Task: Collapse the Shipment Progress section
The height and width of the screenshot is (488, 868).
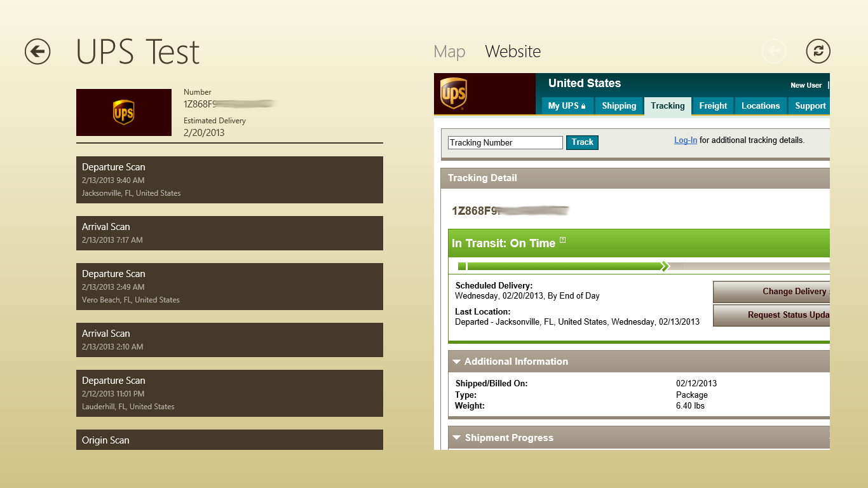Action: click(x=456, y=438)
